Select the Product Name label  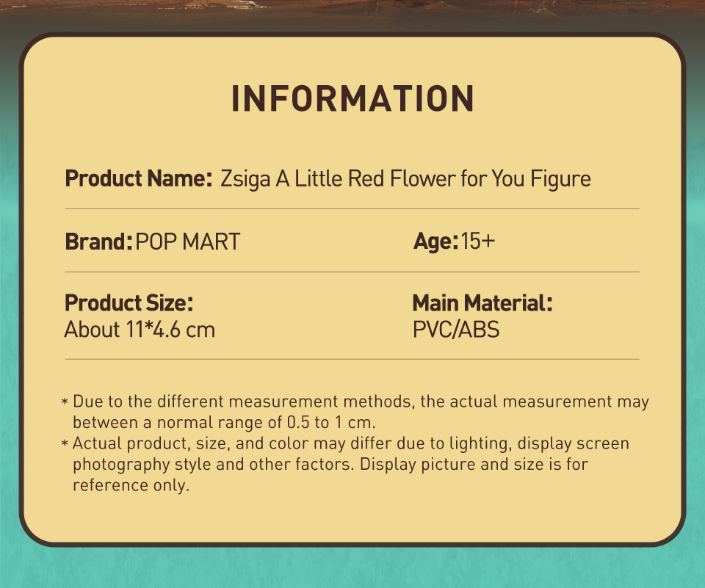(x=139, y=178)
